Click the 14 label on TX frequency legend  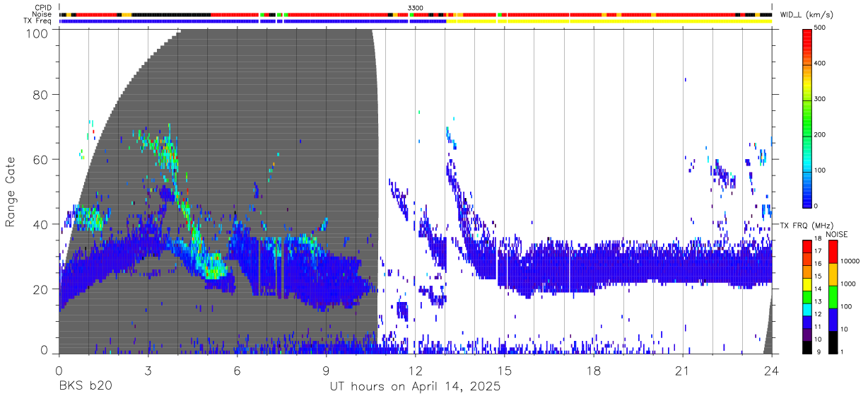[819, 290]
